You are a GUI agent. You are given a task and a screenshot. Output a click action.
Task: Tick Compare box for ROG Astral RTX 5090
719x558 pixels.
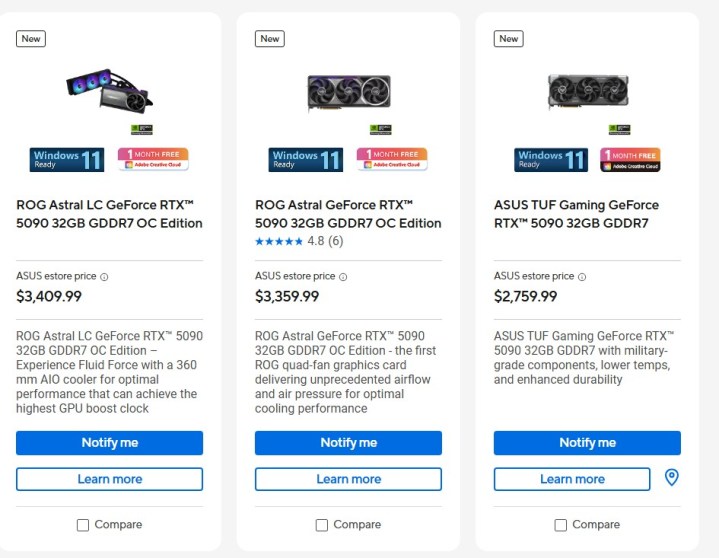coord(322,525)
